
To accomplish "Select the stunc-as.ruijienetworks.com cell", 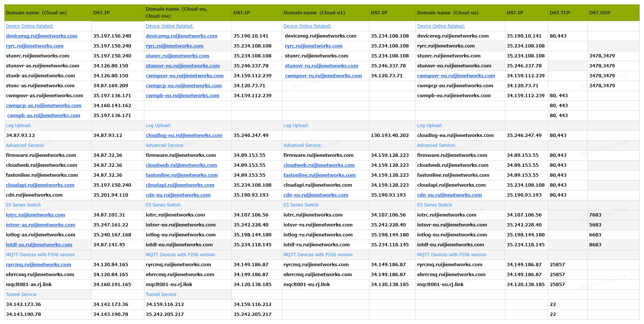I will [48, 86].
